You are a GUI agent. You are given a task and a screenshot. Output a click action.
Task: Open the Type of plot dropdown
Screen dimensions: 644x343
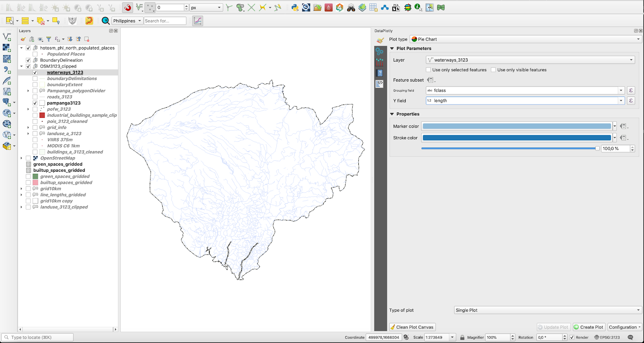pyautogui.click(x=547, y=310)
